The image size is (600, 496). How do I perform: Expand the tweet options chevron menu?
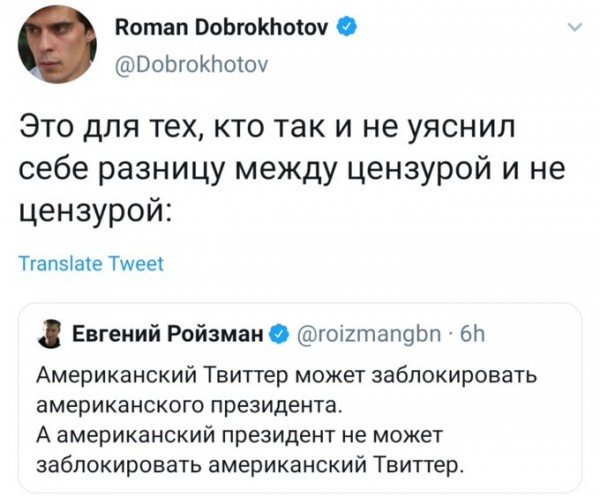point(575,26)
